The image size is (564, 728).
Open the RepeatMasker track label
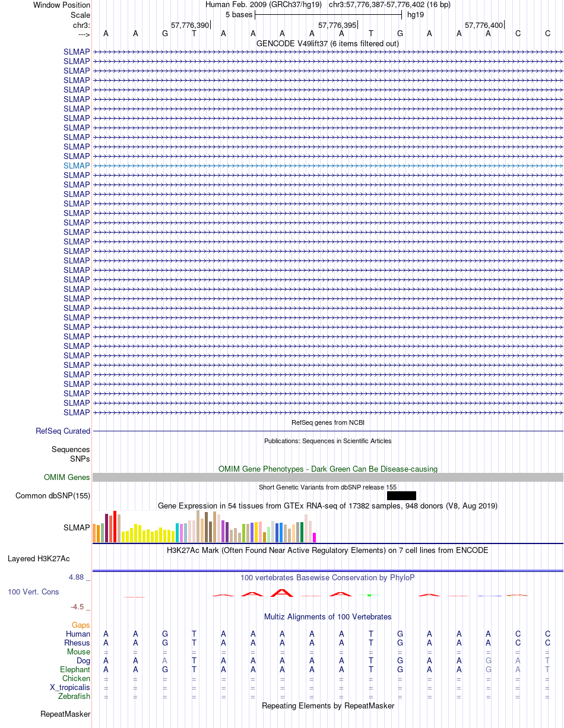[65, 714]
